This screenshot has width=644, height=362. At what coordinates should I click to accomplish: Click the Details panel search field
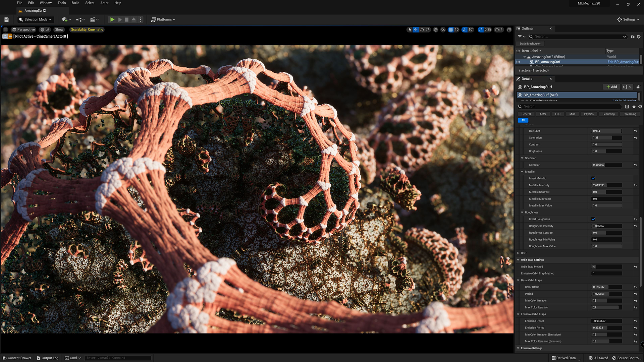point(570,107)
